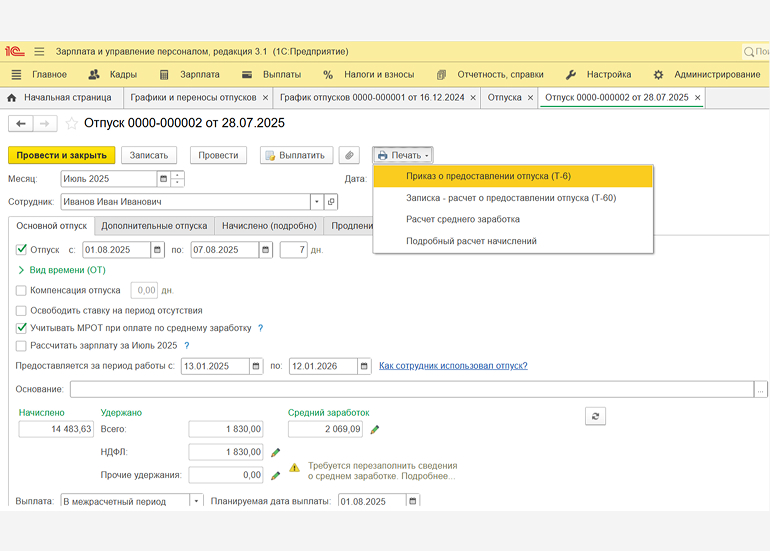
Task: Click Провести и закрыть button
Action: click(61, 155)
